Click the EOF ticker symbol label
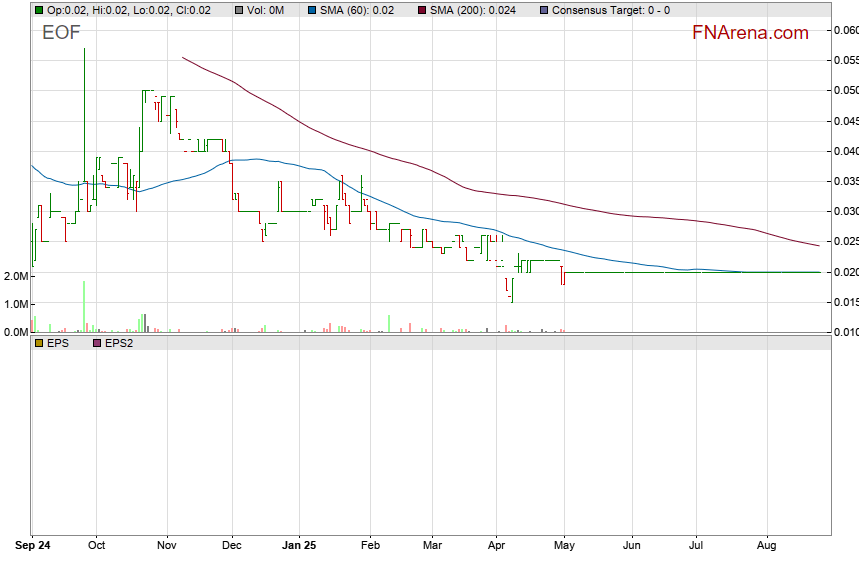The height and width of the screenshot is (566, 859). coord(61,33)
